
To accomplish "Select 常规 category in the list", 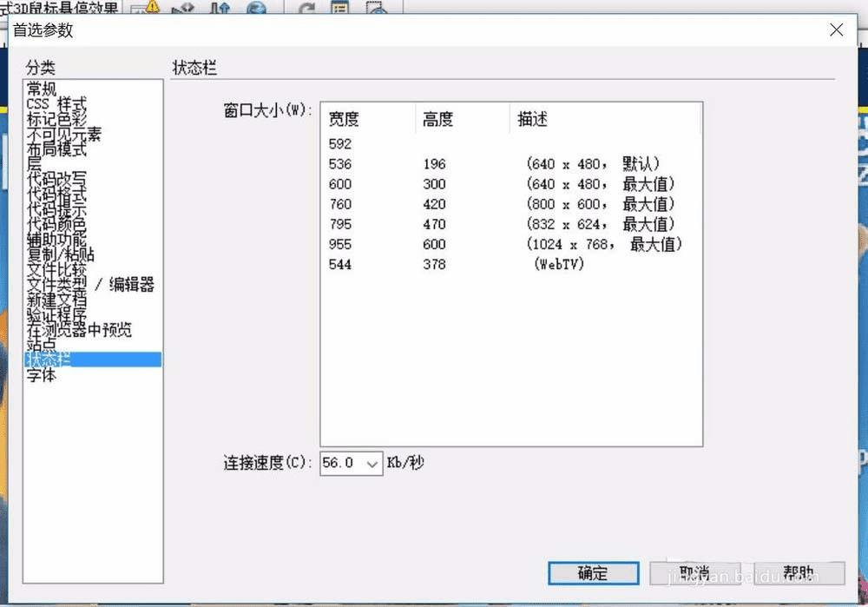I will [x=42, y=89].
